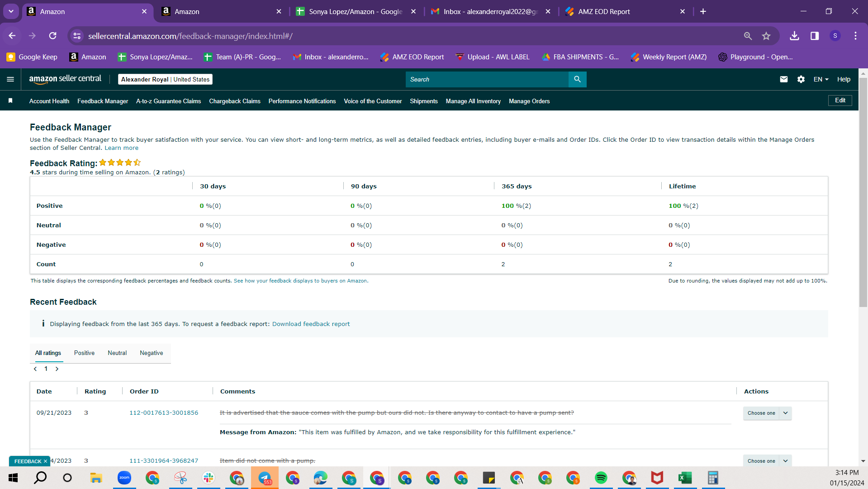Open Manage Orders in navigation bar
The height and width of the screenshot is (489, 868).
(529, 101)
